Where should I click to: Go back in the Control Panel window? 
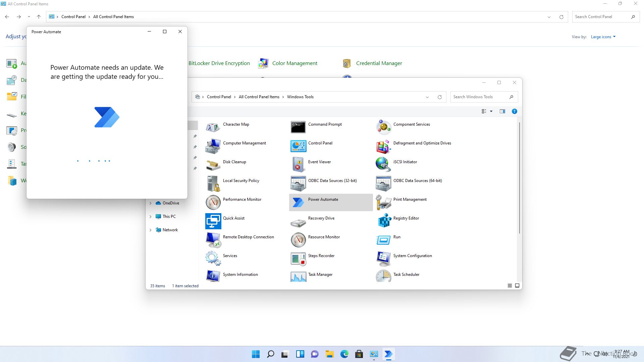7,17
